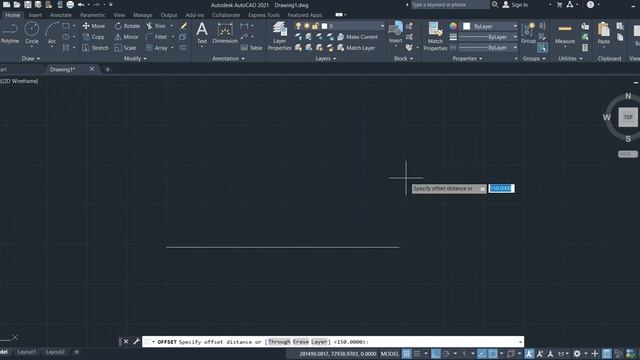Toggle the layer lightbulb on/off icon
This screenshot has height=360, width=640.
point(298,26)
